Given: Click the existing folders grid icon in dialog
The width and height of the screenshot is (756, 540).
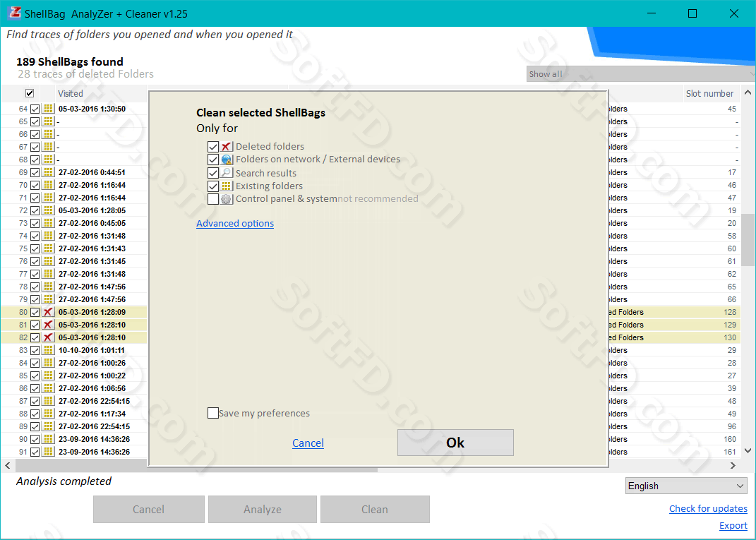Looking at the screenshot, I should tap(226, 186).
